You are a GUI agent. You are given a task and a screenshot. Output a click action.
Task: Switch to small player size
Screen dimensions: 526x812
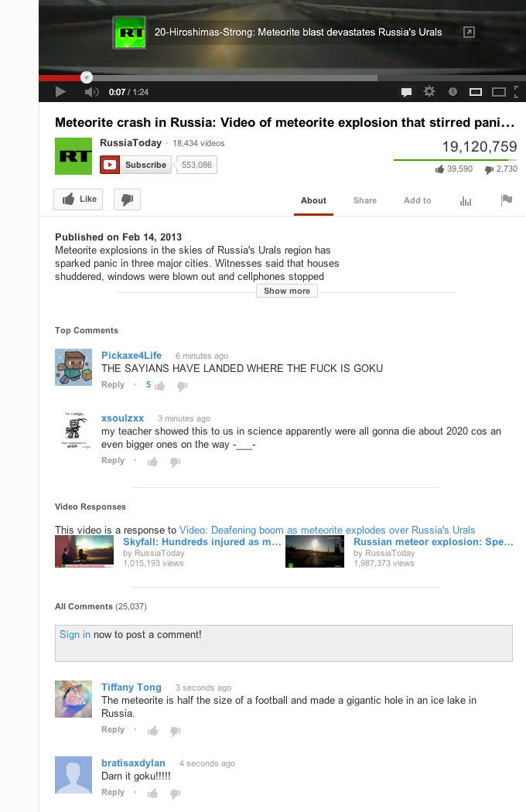click(476, 92)
